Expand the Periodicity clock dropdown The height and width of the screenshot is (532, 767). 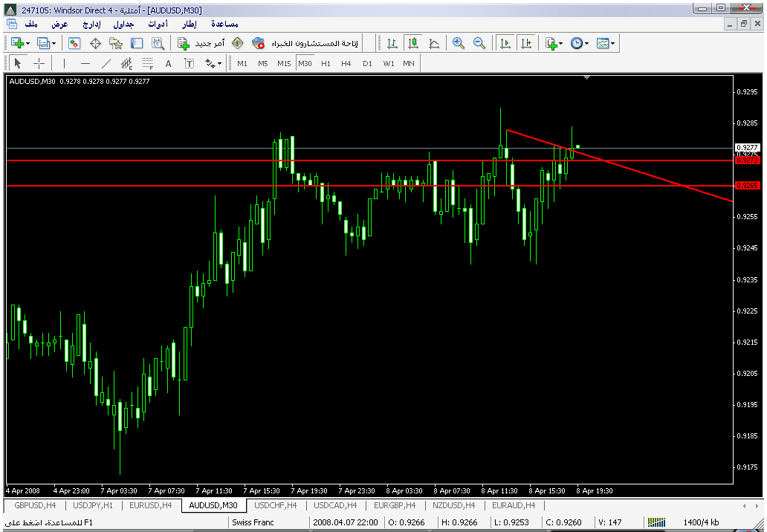coord(579,43)
